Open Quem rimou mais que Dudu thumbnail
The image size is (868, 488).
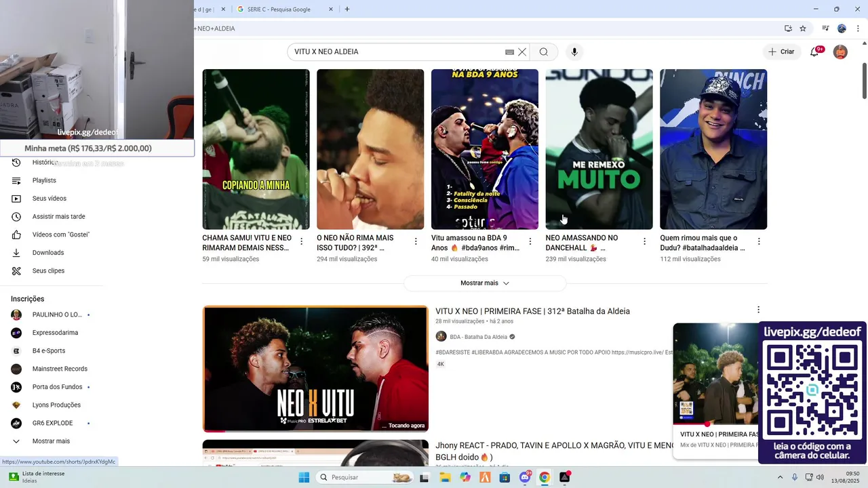[713, 149]
